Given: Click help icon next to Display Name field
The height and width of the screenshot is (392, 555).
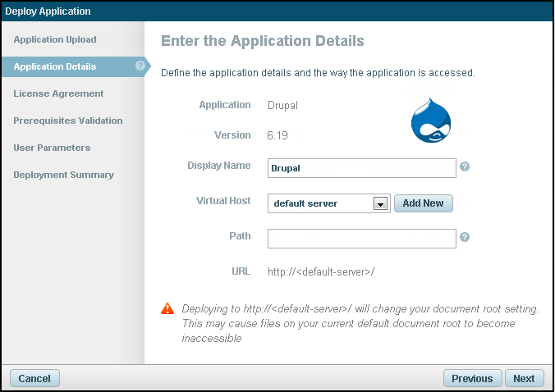Looking at the screenshot, I should (465, 166).
